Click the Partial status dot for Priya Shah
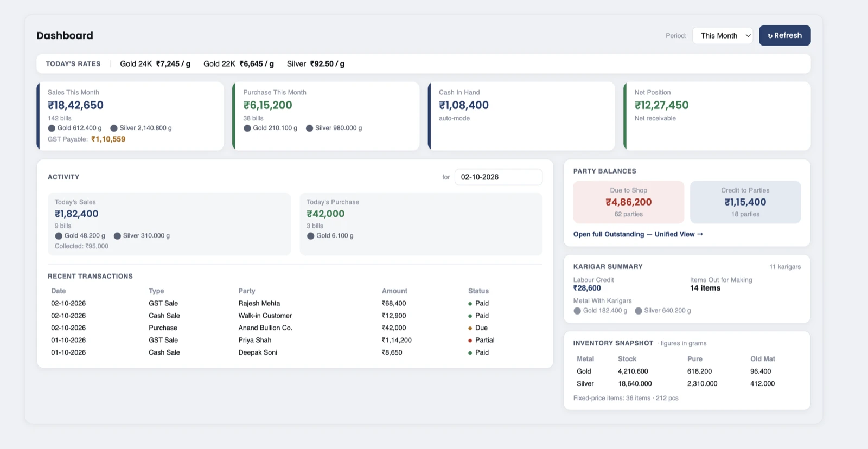868x449 pixels. coord(470,341)
